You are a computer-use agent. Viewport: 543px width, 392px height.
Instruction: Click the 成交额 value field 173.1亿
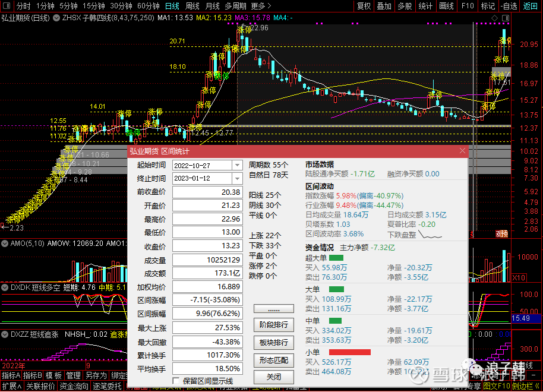point(207,273)
